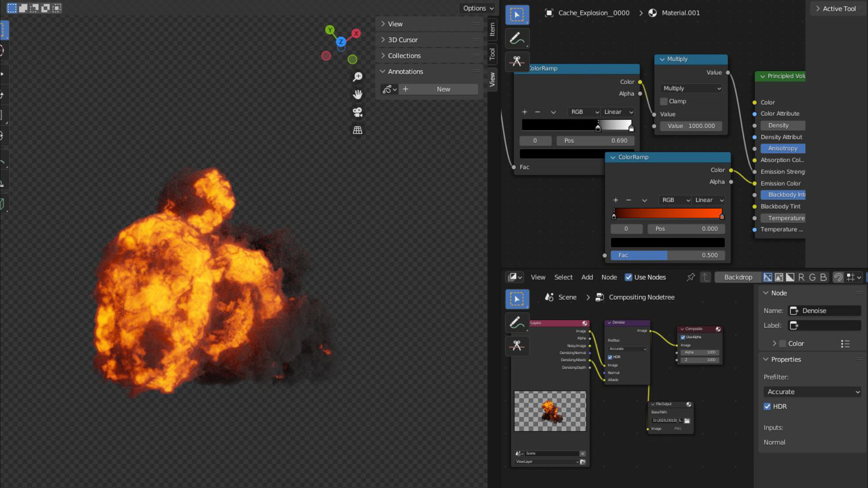Click the magnifying glass zoom icon on the viewport
The width and height of the screenshot is (868, 488).
click(x=358, y=76)
